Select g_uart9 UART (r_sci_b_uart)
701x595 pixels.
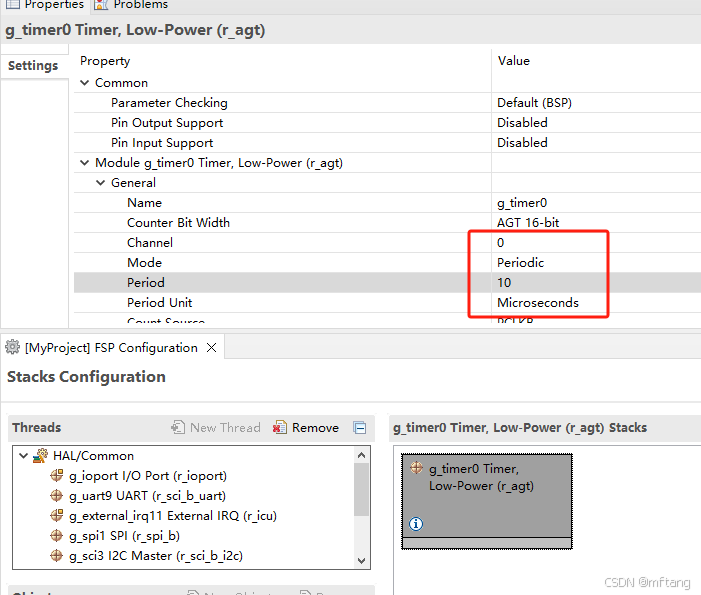147,496
